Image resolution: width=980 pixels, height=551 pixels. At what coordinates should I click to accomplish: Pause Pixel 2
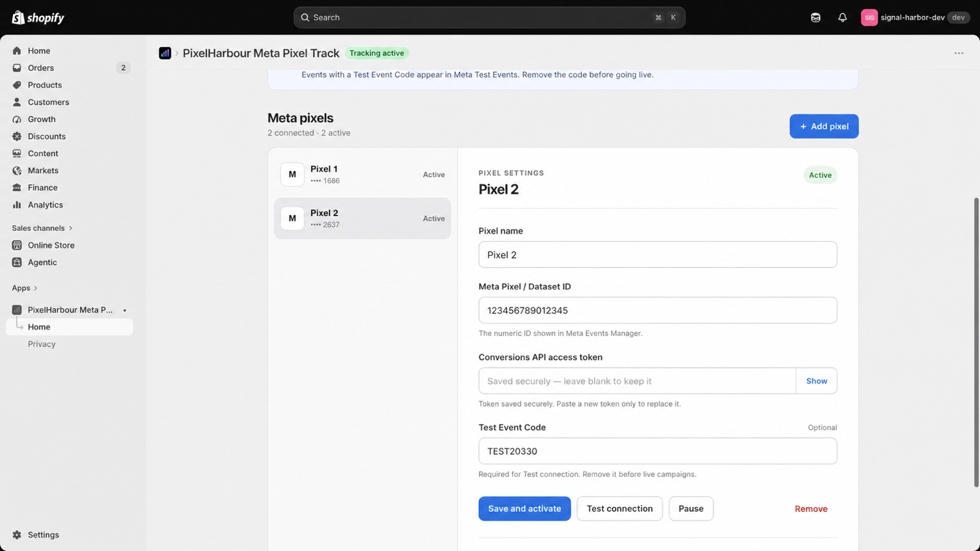691,509
